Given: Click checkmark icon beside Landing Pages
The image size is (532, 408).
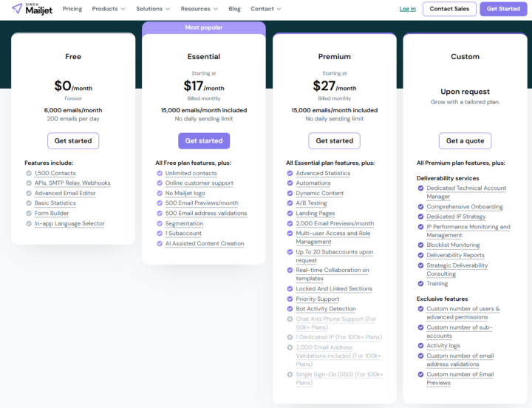Looking at the screenshot, I should (x=290, y=213).
